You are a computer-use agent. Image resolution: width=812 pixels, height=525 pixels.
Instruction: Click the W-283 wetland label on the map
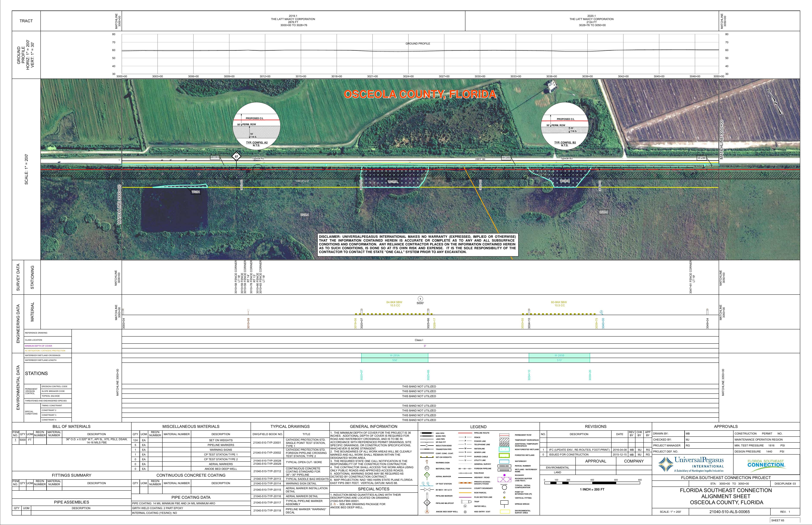point(215,157)
